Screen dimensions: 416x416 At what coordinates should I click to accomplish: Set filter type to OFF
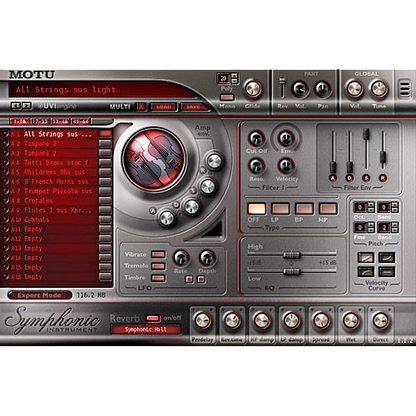pos(256,209)
